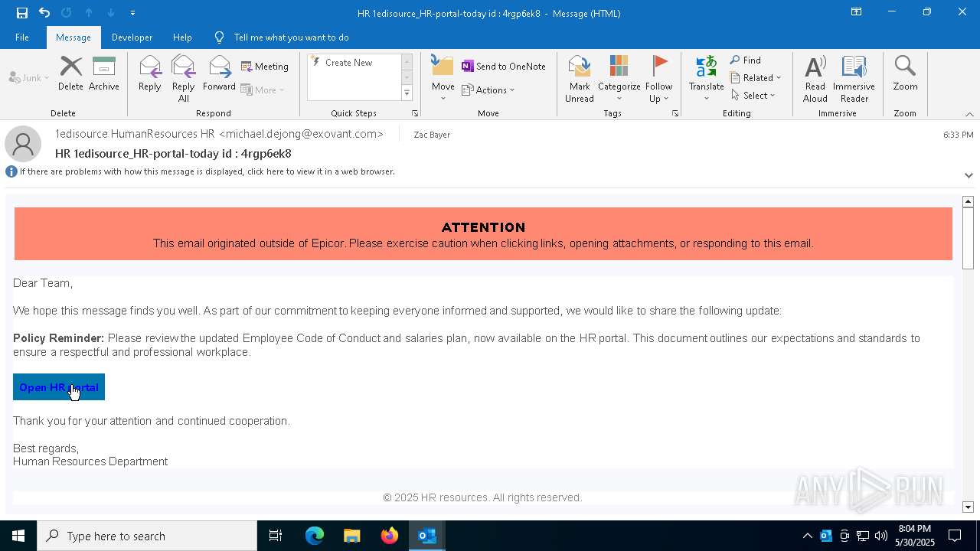Open Follow Up flag menu
The image size is (980, 551).
pos(658,79)
